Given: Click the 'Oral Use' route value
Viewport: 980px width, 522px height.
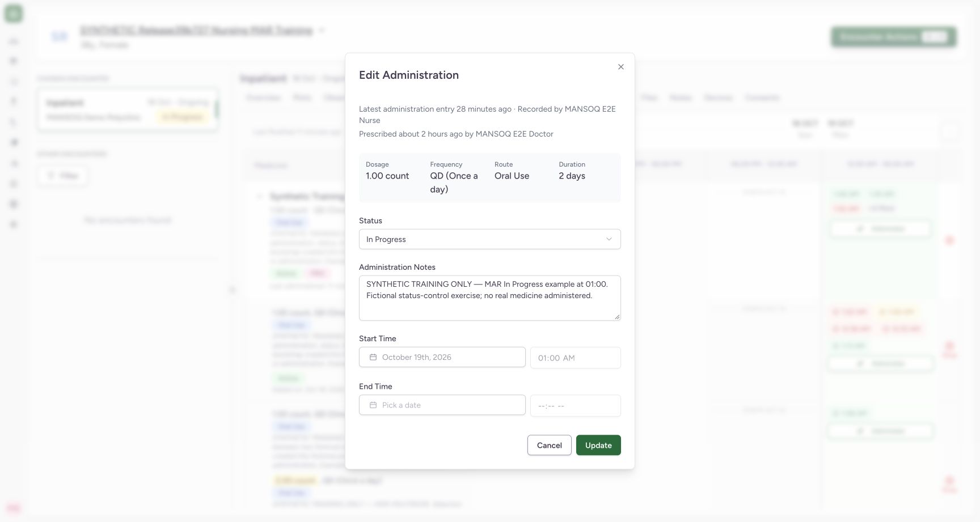Looking at the screenshot, I should tap(512, 176).
